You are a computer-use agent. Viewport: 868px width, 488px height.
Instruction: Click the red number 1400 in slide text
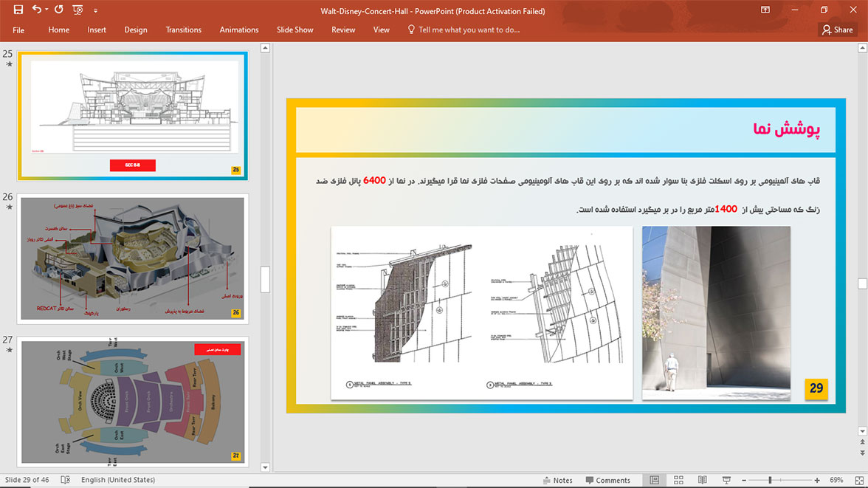(726, 210)
